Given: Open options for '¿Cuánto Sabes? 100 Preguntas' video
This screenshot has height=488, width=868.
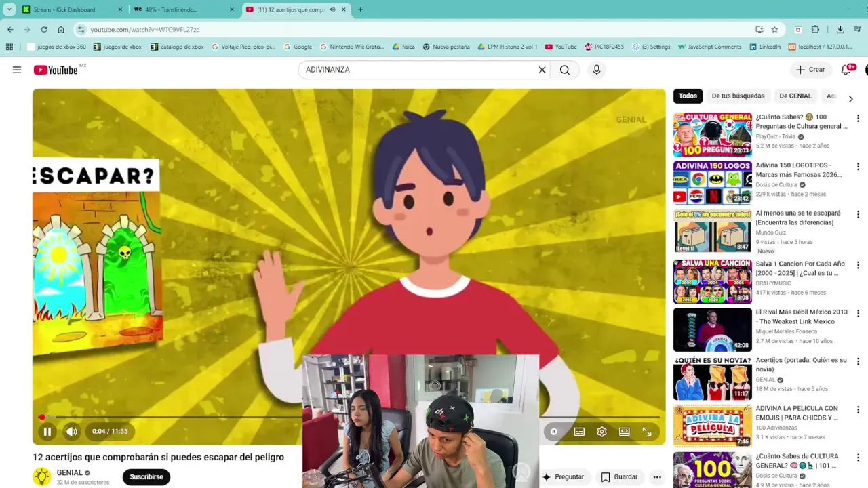Looking at the screenshot, I should [x=858, y=119].
